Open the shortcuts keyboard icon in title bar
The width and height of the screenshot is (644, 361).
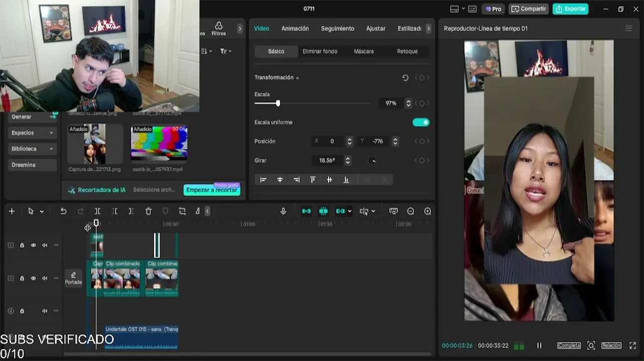click(472, 9)
